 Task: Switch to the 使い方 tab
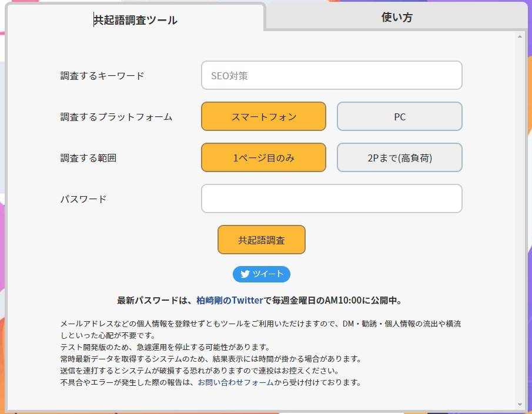(x=397, y=17)
